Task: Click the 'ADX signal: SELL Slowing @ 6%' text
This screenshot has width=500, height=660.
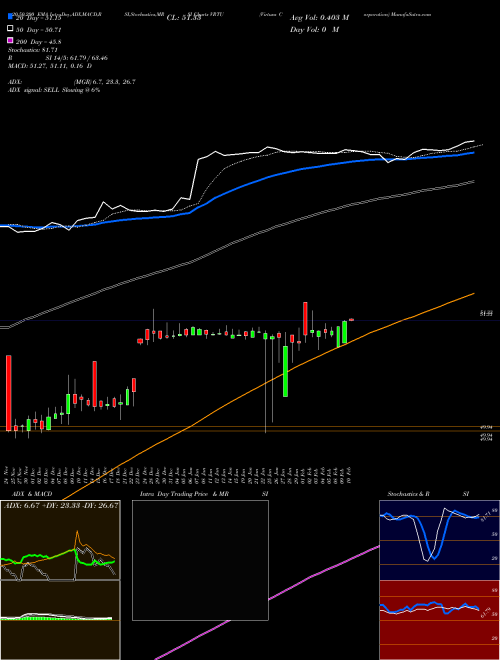Action: [54, 90]
